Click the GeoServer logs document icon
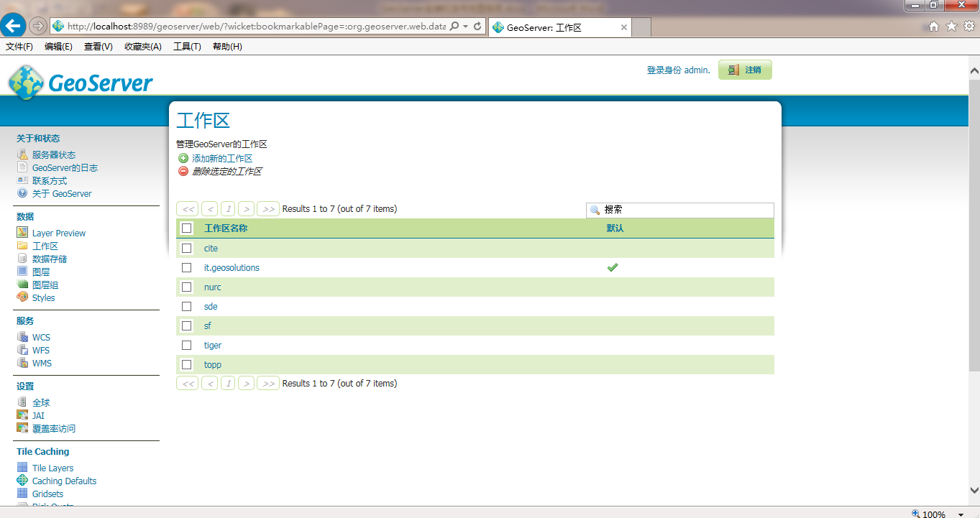Screen dimensions: 980x518 (x=22, y=167)
